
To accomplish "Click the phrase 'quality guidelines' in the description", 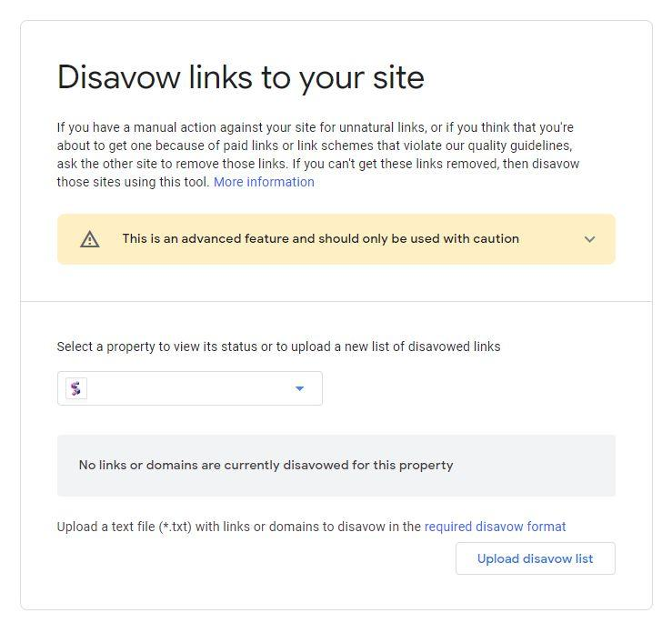I will (519, 146).
